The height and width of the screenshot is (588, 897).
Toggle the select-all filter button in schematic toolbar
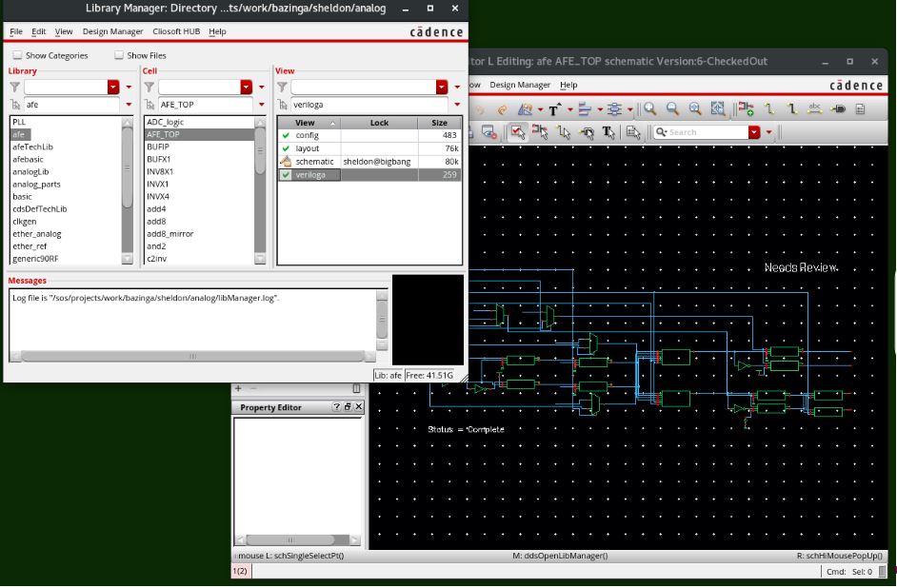point(517,132)
